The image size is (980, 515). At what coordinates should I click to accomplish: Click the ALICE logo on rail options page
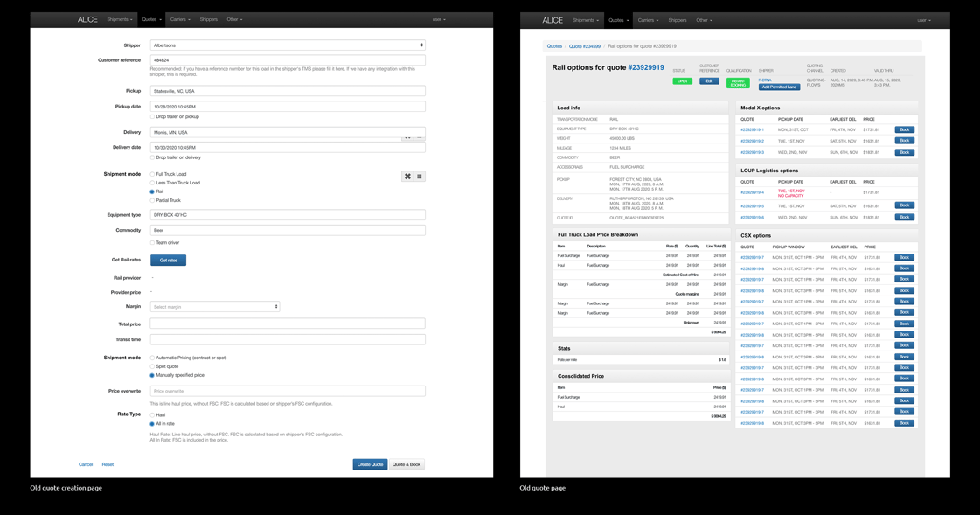[x=553, y=20]
